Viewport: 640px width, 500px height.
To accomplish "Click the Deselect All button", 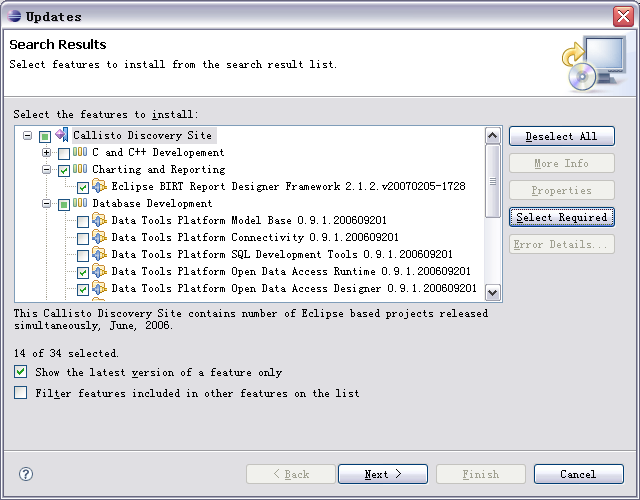I will click(x=562, y=136).
